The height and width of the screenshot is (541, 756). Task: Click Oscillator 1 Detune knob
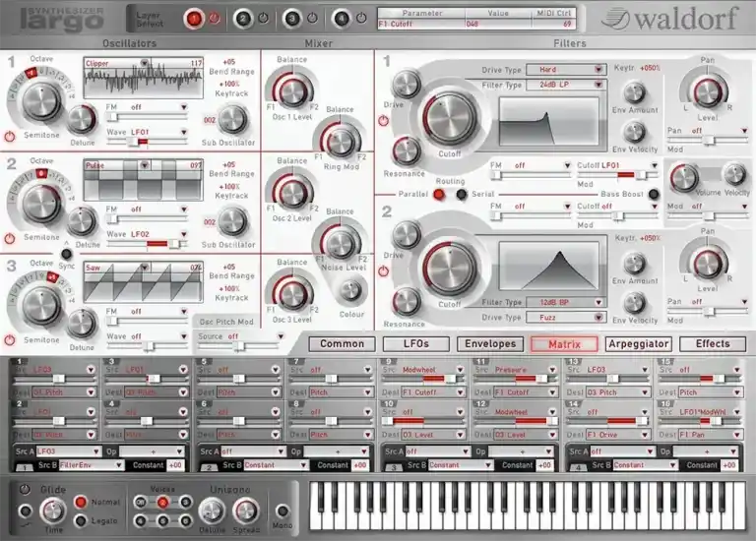(x=82, y=120)
